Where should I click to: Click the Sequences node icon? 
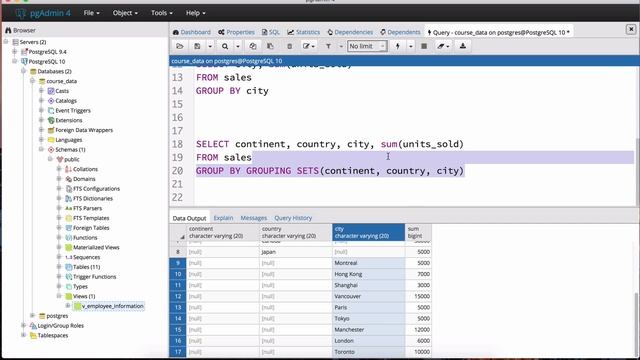(x=69, y=257)
